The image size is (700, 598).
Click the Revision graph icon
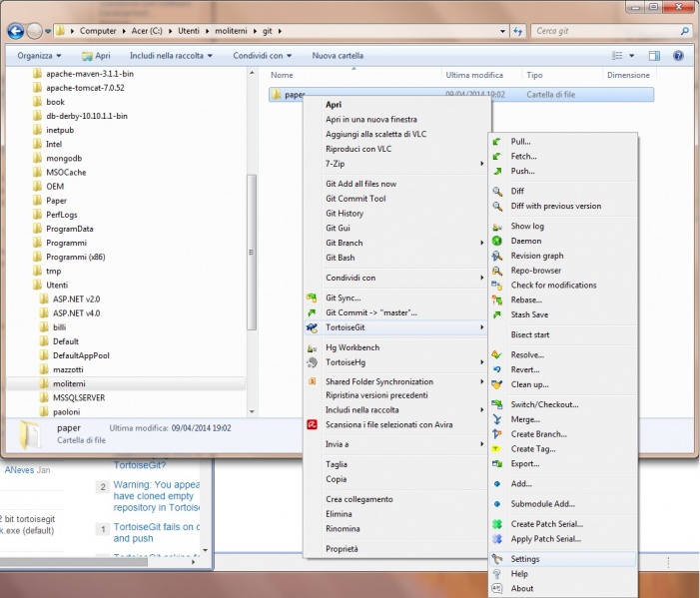[x=497, y=256]
